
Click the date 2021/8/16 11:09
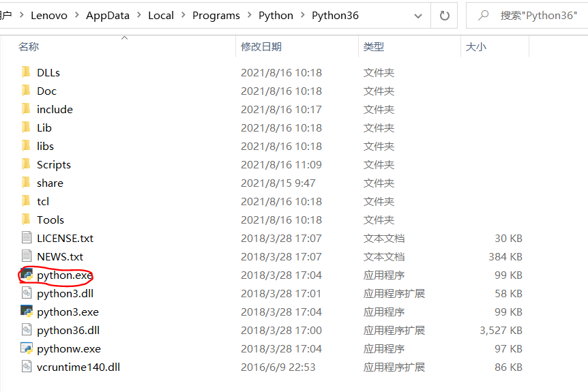click(281, 164)
